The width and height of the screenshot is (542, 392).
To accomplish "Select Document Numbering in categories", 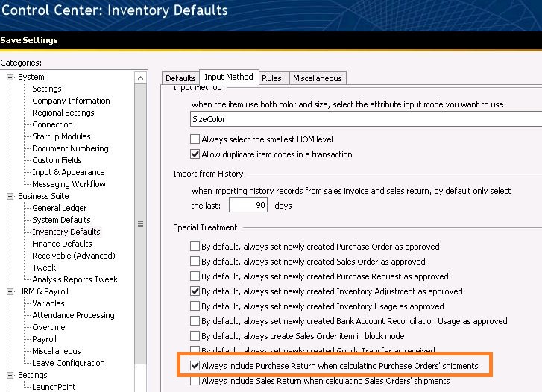I will (x=72, y=148).
